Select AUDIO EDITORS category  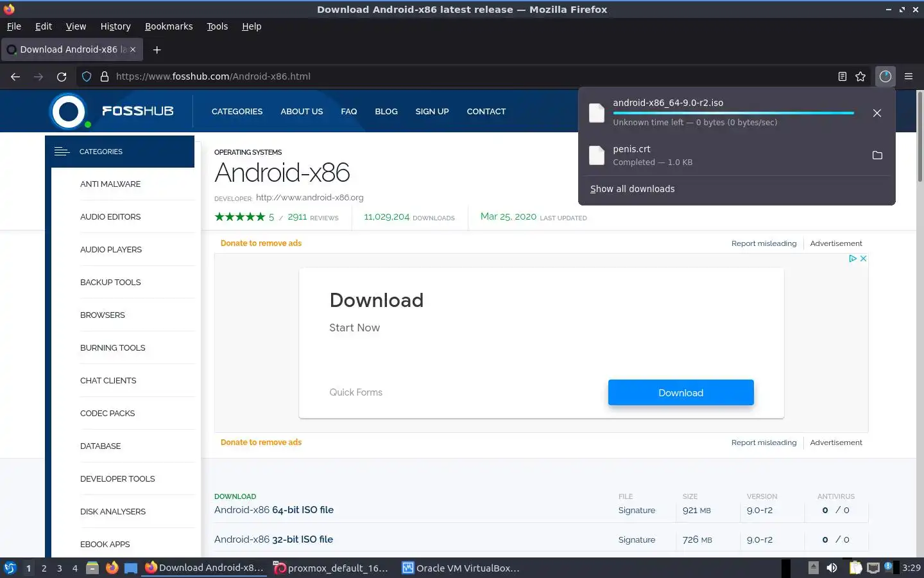coord(110,217)
